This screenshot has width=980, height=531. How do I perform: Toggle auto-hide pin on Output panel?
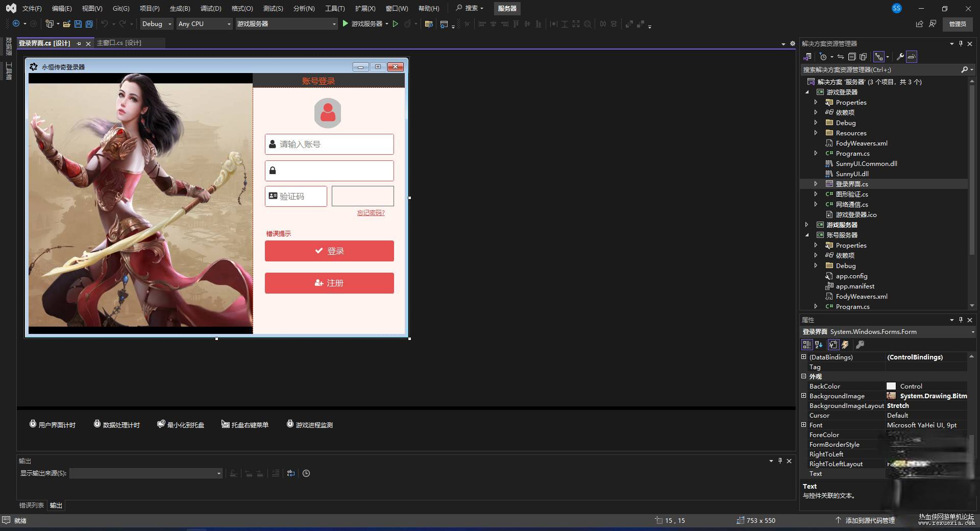pyautogui.click(x=780, y=461)
